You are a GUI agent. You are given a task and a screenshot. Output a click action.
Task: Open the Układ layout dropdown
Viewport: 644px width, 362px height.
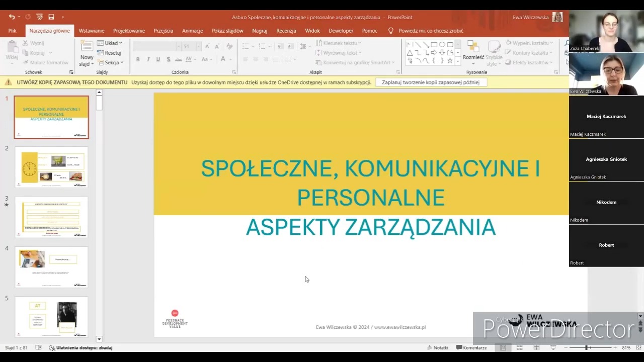point(110,43)
